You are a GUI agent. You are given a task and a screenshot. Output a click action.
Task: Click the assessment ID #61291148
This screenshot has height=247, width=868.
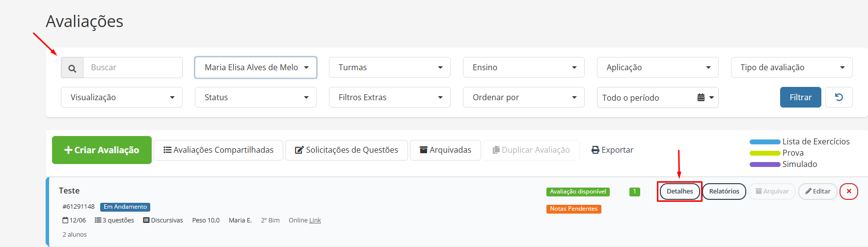(79, 207)
